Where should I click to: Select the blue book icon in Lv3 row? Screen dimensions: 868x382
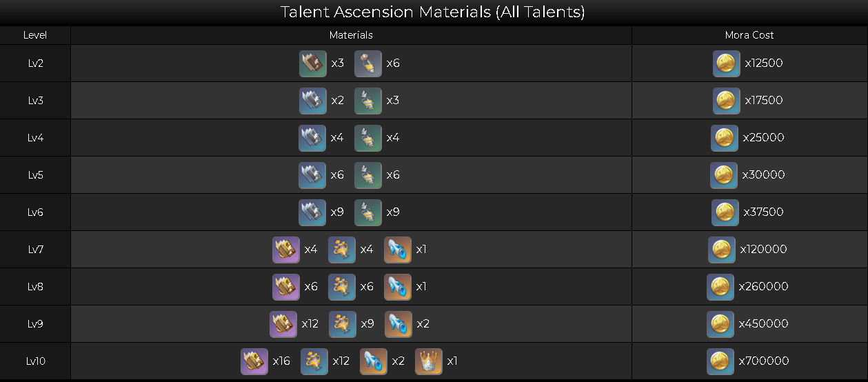(x=313, y=101)
